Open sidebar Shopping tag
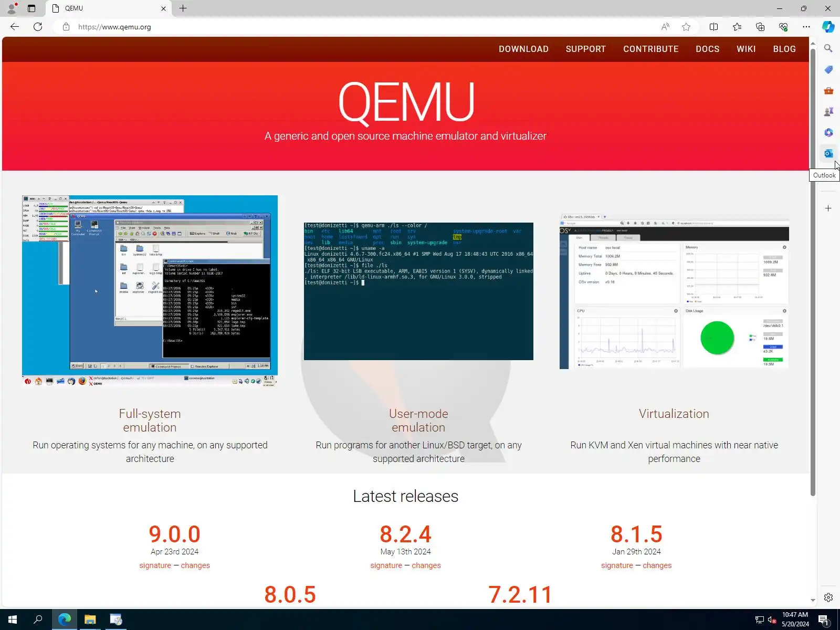The width and height of the screenshot is (840, 630). pyautogui.click(x=828, y=69)
